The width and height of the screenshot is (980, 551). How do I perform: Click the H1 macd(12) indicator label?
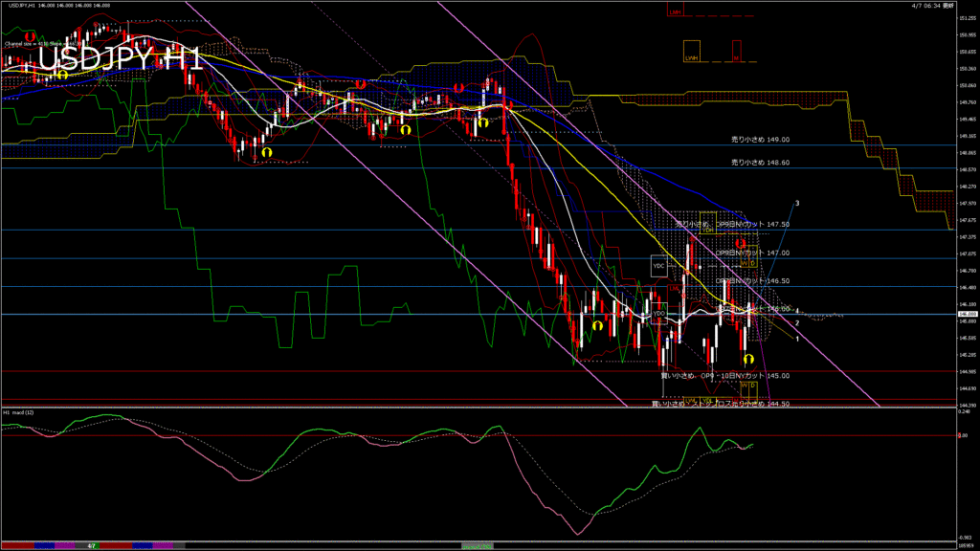19,412
